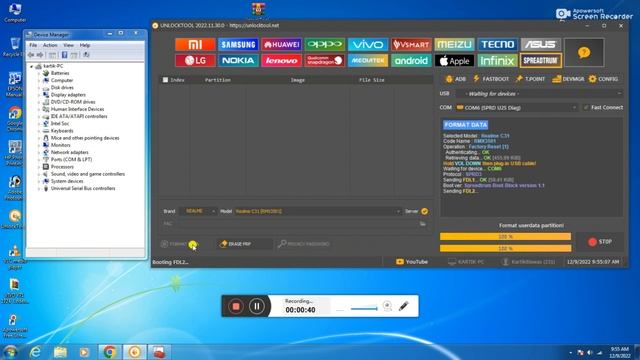Select the Xiaomi Mi brand tile

click(x=195, y=44)
